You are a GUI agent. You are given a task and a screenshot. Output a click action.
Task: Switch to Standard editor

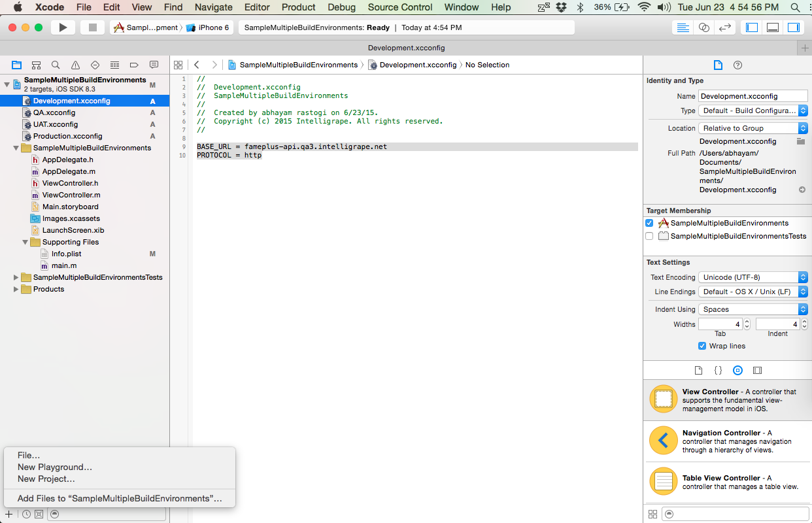683,27
